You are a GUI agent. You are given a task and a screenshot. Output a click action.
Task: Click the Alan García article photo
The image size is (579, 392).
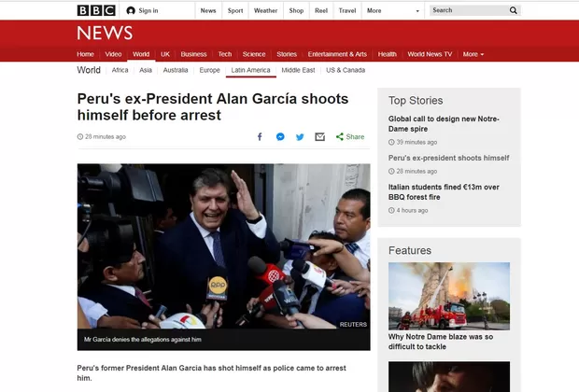pos(224,246)
